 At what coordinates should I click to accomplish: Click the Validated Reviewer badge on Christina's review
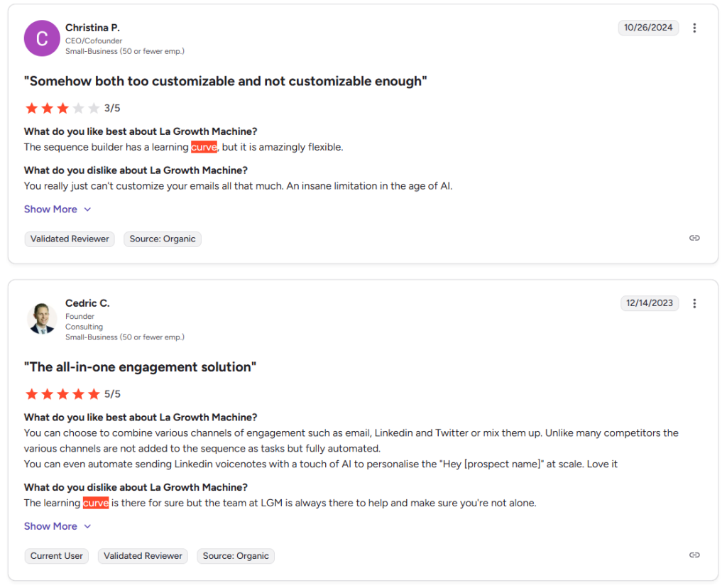69,239
